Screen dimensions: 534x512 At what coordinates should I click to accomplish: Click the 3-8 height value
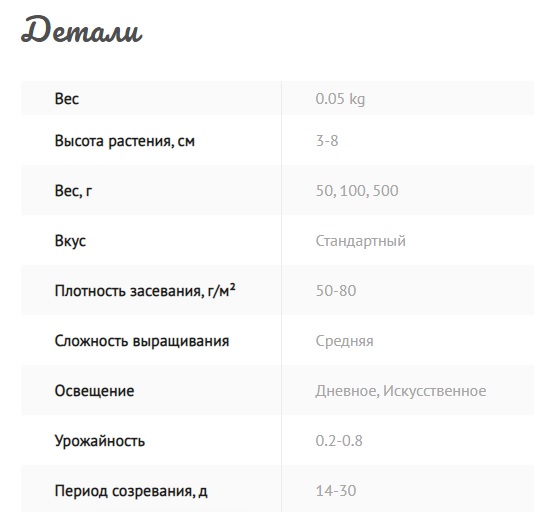click(x=327, y=141)
